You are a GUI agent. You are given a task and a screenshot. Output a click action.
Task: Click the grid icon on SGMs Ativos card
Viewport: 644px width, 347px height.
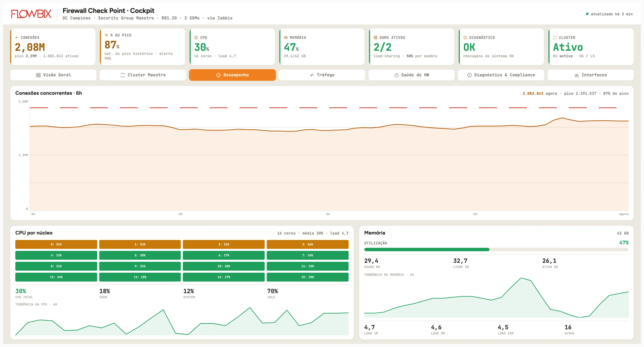point(375,37)
